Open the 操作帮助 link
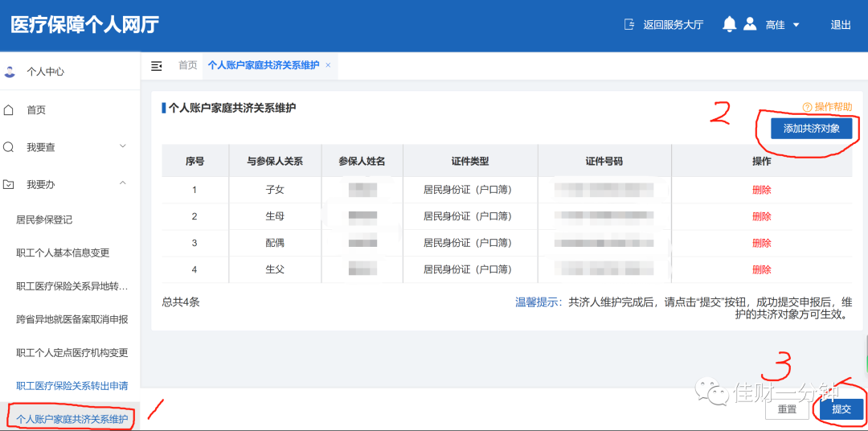Viewport: 868px width, 431px height. pos(833,107)
